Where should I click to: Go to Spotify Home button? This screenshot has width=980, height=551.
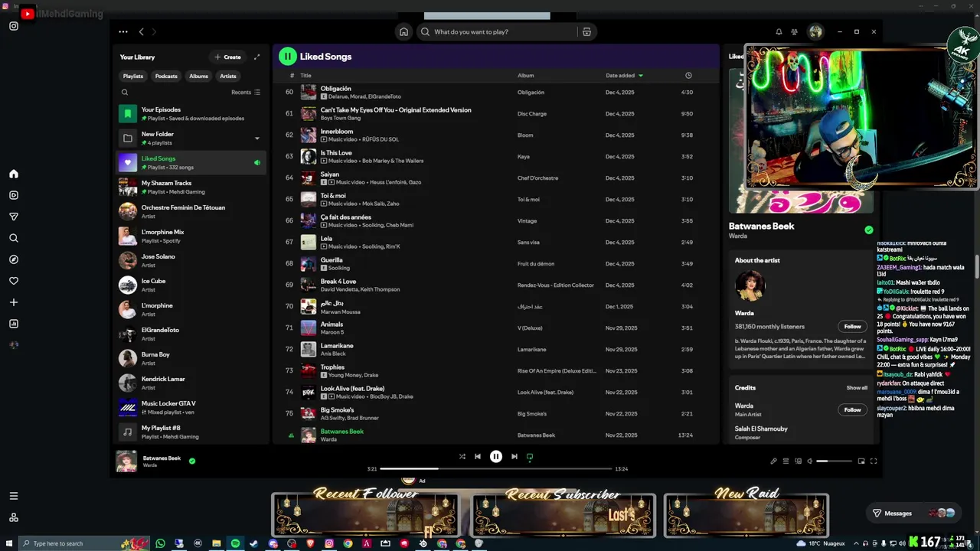pos(403,32)
